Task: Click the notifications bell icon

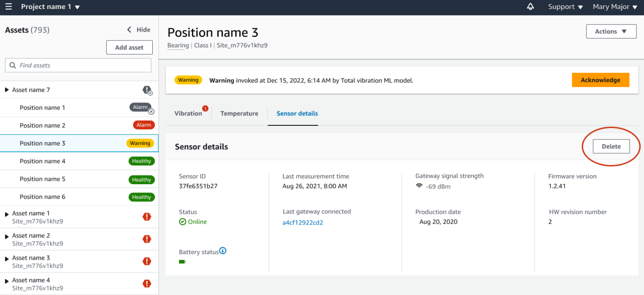Action: (x=530, y=7)
